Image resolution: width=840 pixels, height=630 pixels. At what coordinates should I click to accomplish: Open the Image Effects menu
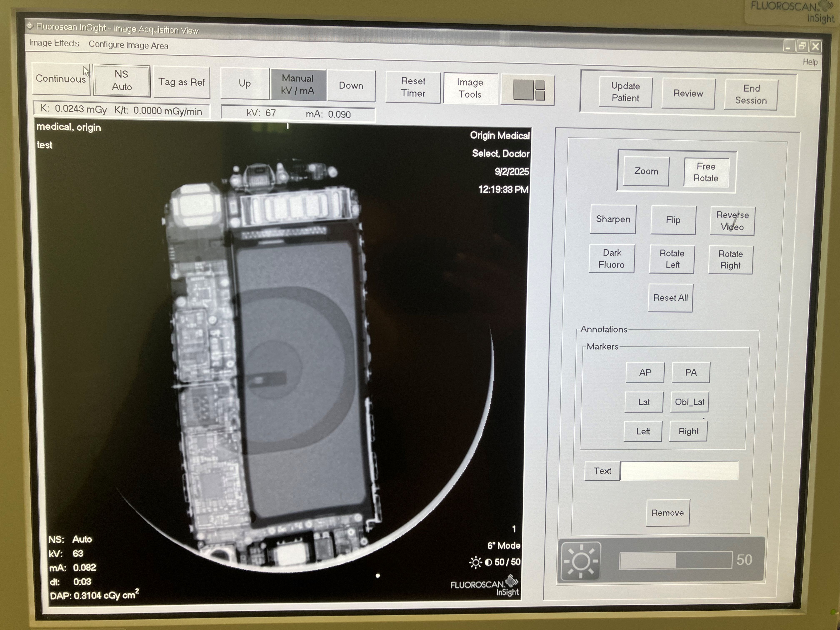tap(54, 43)
